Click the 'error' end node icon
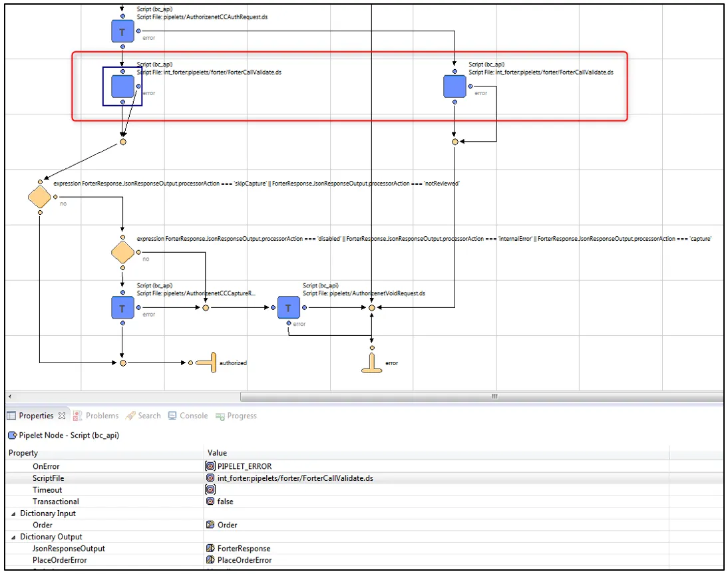This screenshot has width=728, height=574. [371, 363]
